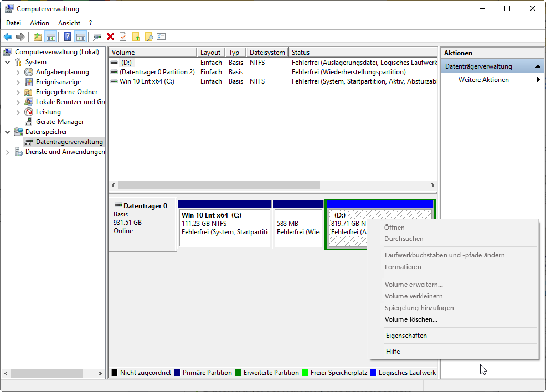Click the blue Back arrow in toolbar

tap(8, 37)
